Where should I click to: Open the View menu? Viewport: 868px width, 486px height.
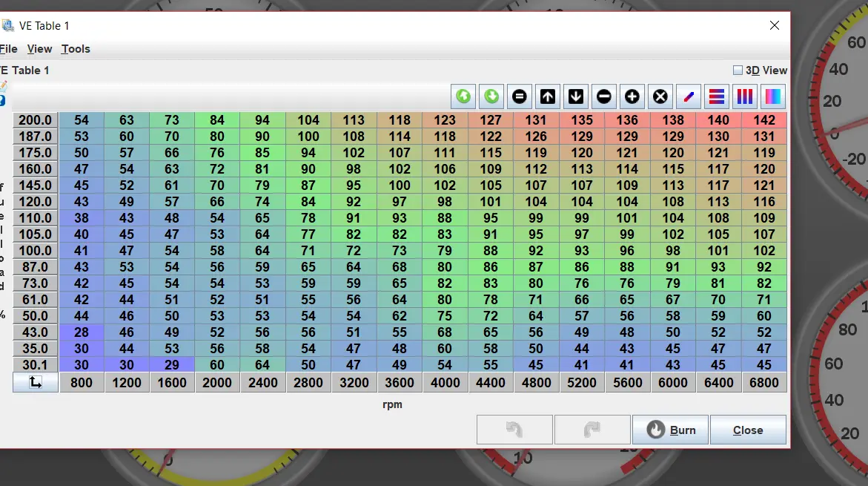tap(40, 49)
